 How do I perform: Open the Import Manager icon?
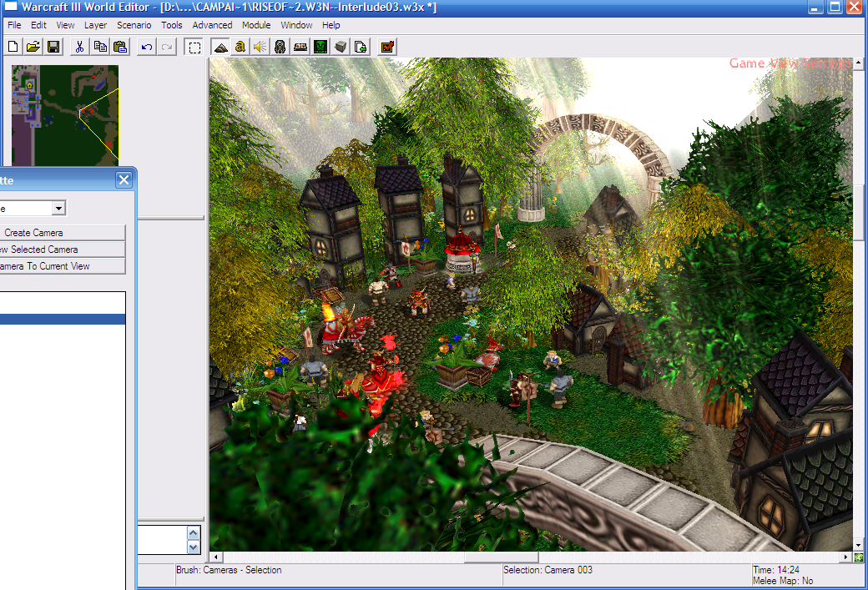pos(361,47)
